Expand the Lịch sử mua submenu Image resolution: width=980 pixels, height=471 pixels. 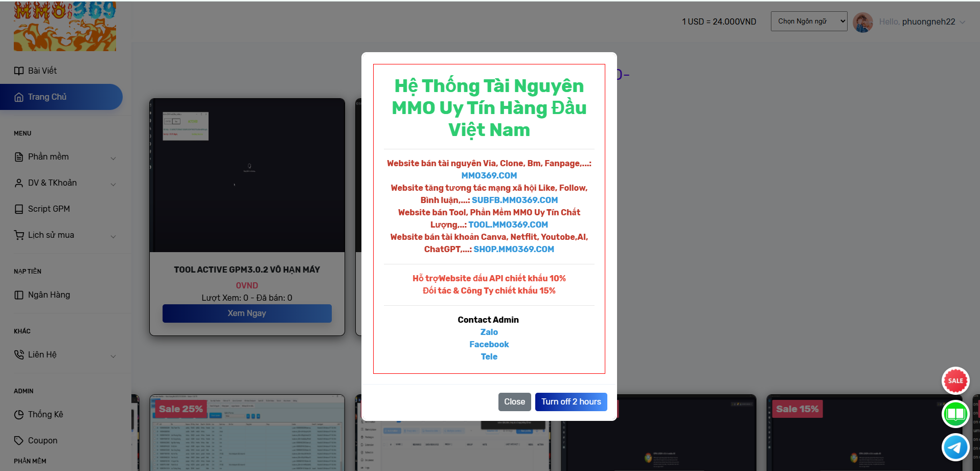(x=113, y=236)
